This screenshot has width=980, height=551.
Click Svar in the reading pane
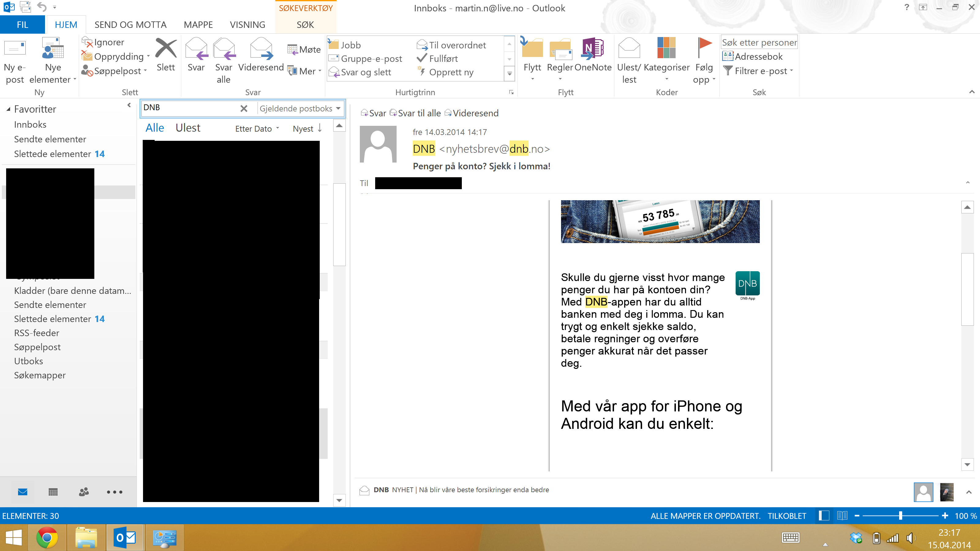point(373,113)
